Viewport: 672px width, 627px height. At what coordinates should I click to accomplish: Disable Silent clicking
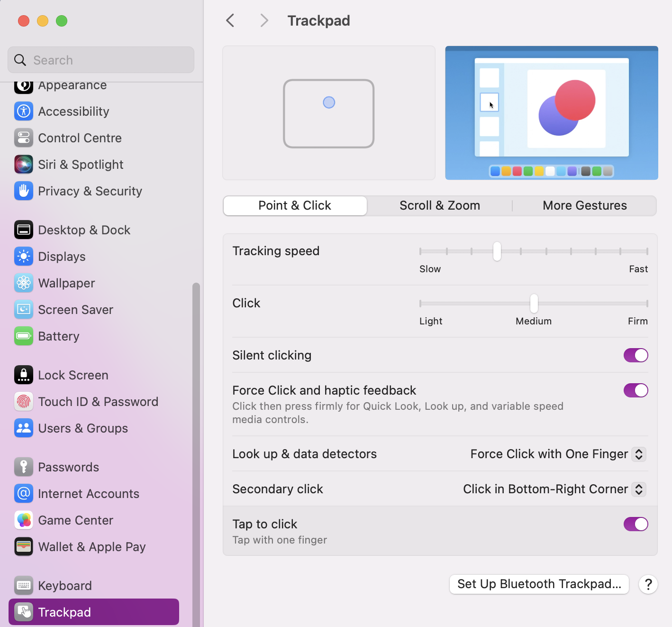[636, 355]
